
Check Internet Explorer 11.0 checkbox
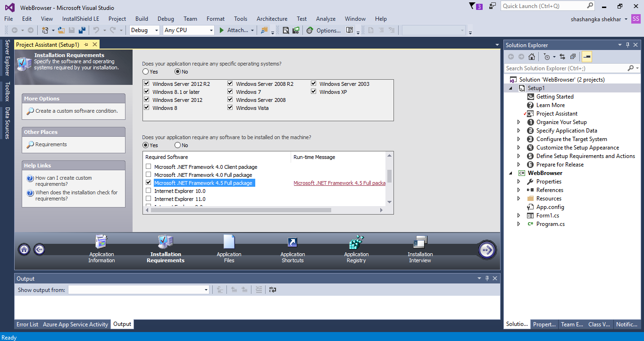point(149,199)
